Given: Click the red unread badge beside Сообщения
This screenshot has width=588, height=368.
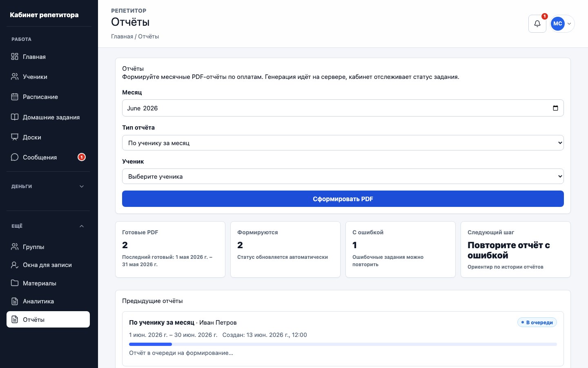Looking at the screenshot, I should (82, 157).
